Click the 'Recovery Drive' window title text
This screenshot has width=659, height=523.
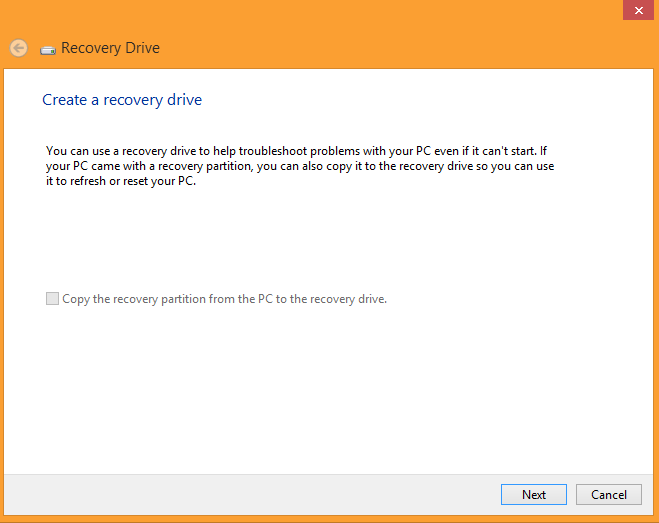pos(111,48)
